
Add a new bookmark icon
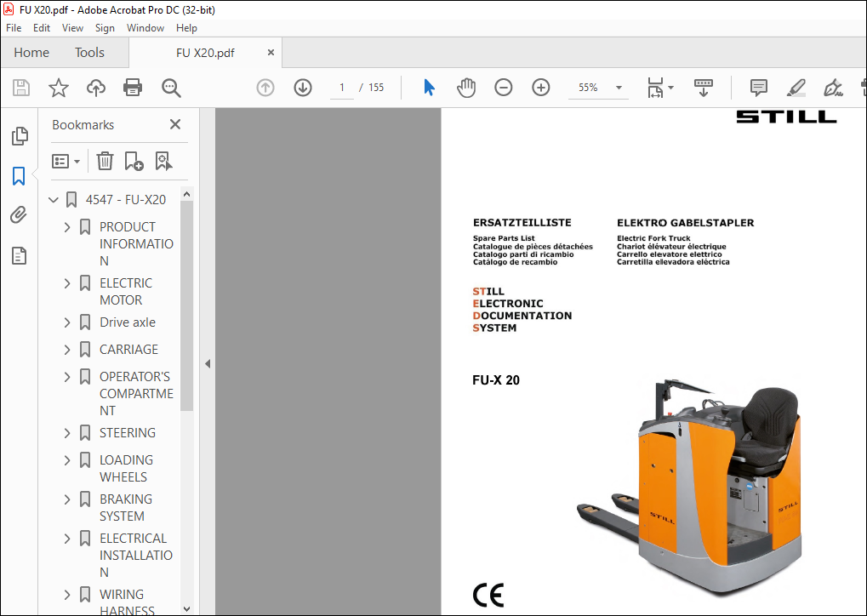(134, 162)
